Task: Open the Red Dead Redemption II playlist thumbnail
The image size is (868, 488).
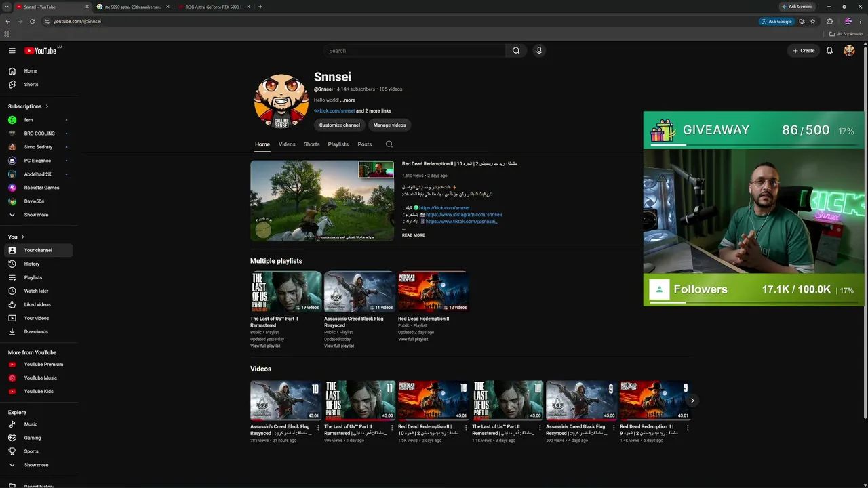Action: (x=433, y=291)
